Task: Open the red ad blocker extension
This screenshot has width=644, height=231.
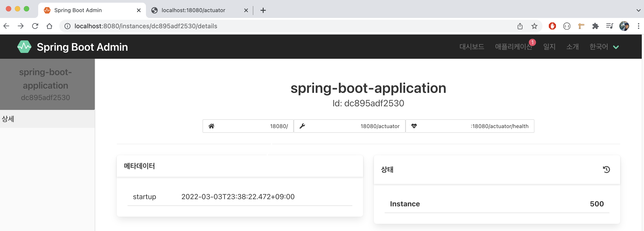Action: (552, 26)
